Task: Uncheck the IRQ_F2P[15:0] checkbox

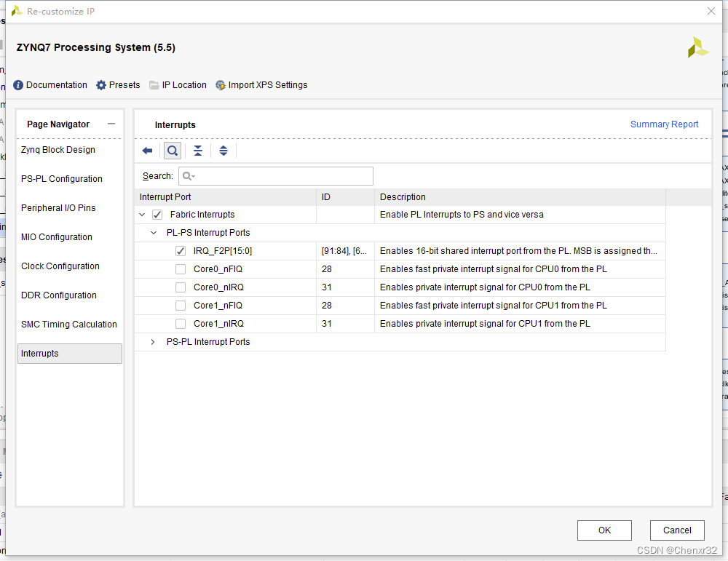Action: point(181,251)
